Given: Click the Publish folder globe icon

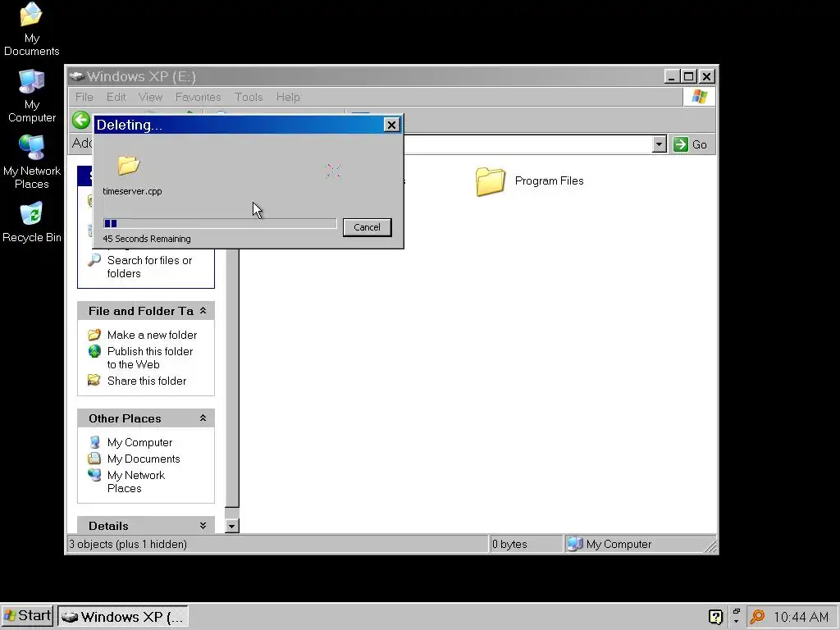Looking at the screenshot, I should (x=94, y=351).
